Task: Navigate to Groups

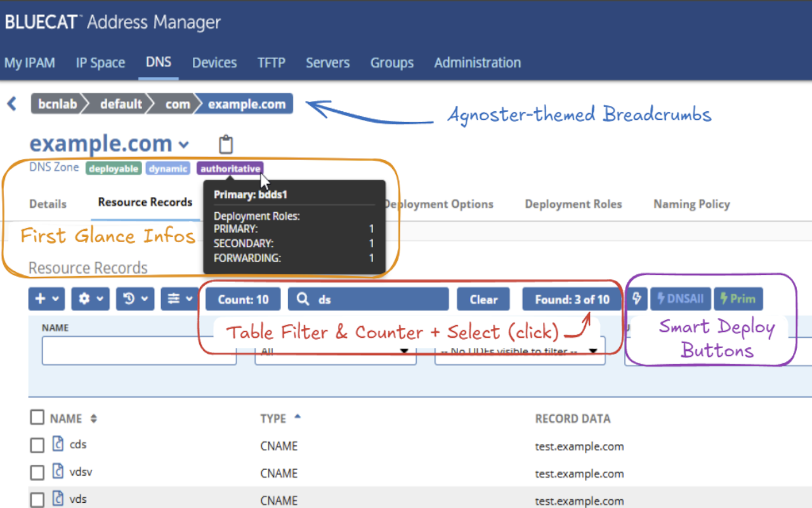Action: 392,63
